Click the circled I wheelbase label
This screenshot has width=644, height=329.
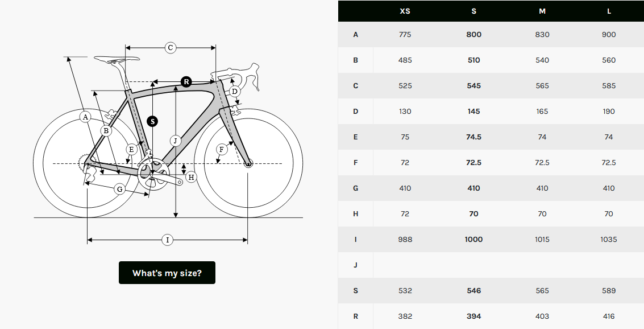(167, 240)
